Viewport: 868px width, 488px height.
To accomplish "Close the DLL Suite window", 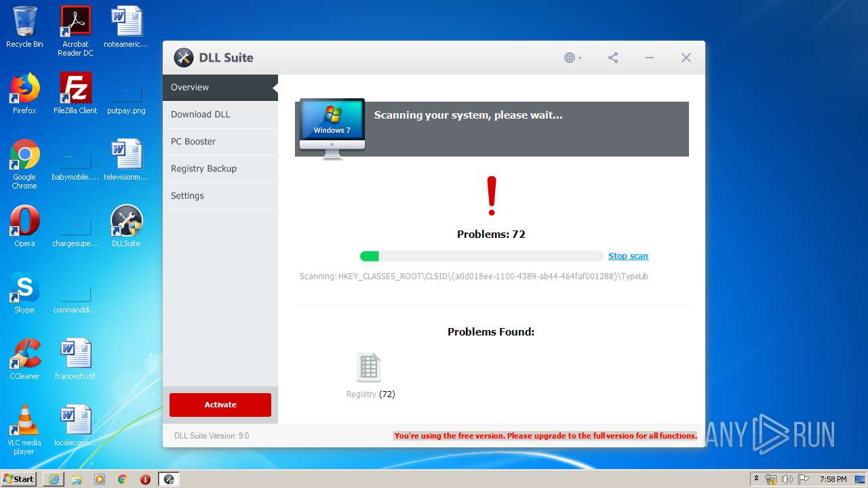I will (686, 58).
